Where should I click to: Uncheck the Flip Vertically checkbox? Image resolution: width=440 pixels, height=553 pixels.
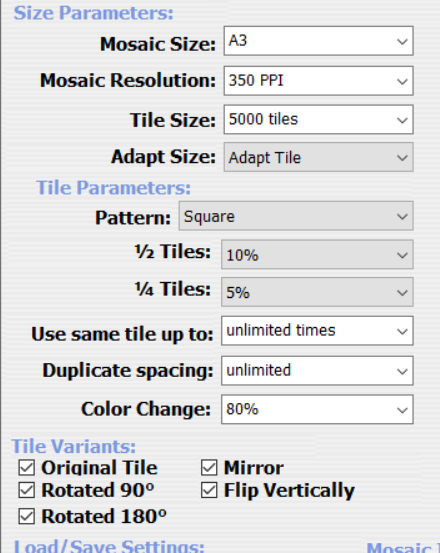(x=209, y=490)
